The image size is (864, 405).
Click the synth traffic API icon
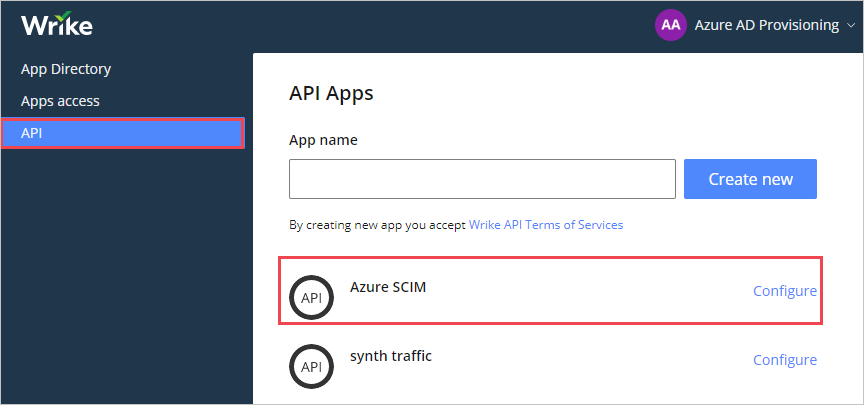311,366
